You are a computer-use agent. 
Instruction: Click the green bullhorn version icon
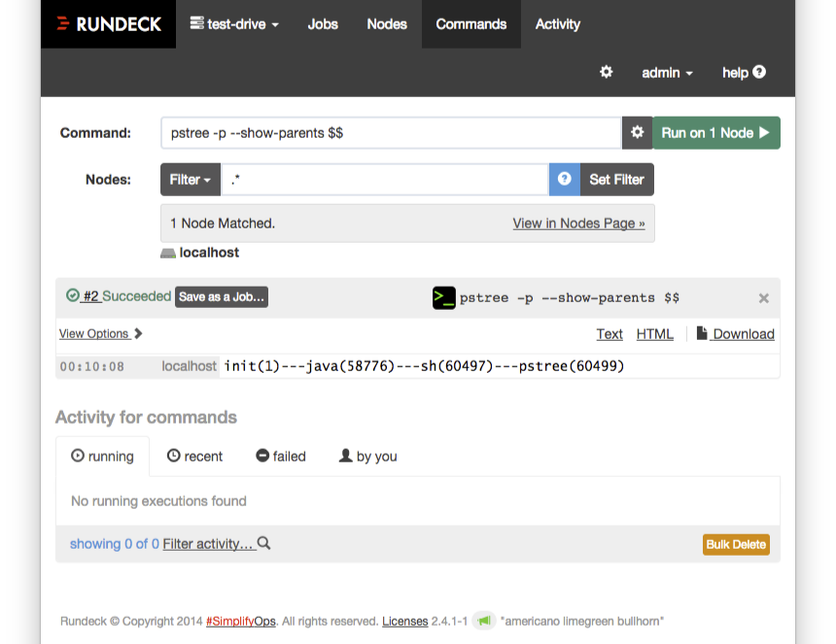[x=484, y=621]
